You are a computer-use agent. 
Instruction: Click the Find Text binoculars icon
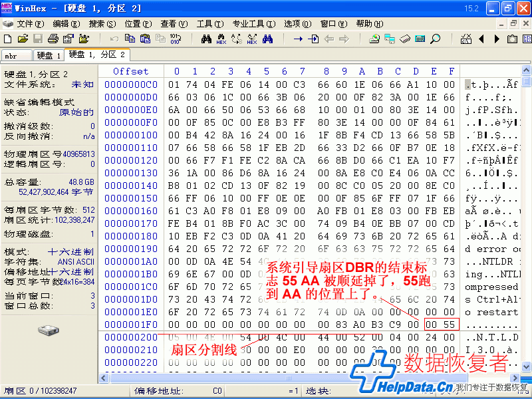click(x=206, y=39)
